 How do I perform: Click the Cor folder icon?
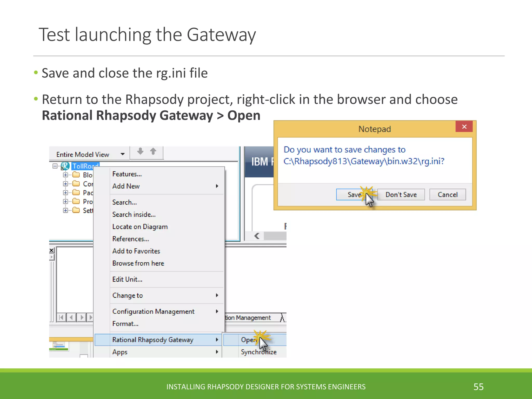tap(76, 183)
